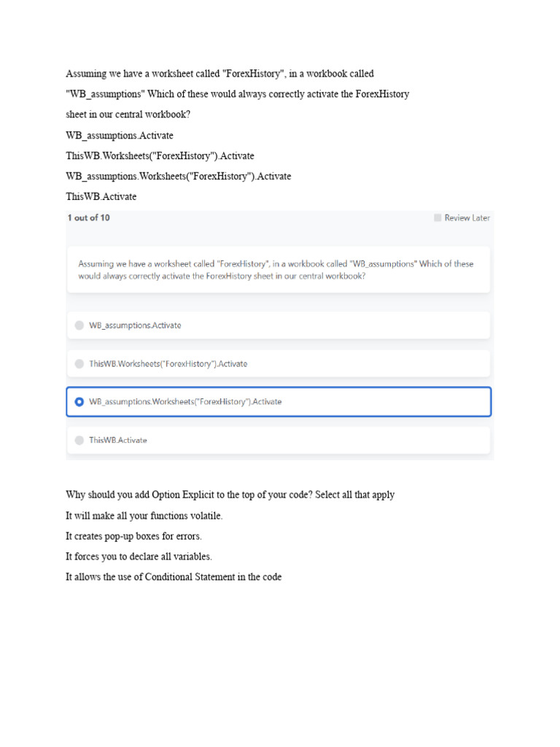
Task: Choose the ThisWB.Worksheets("ForexHistory").Activate radio option
Action: [x=79, y=363]
